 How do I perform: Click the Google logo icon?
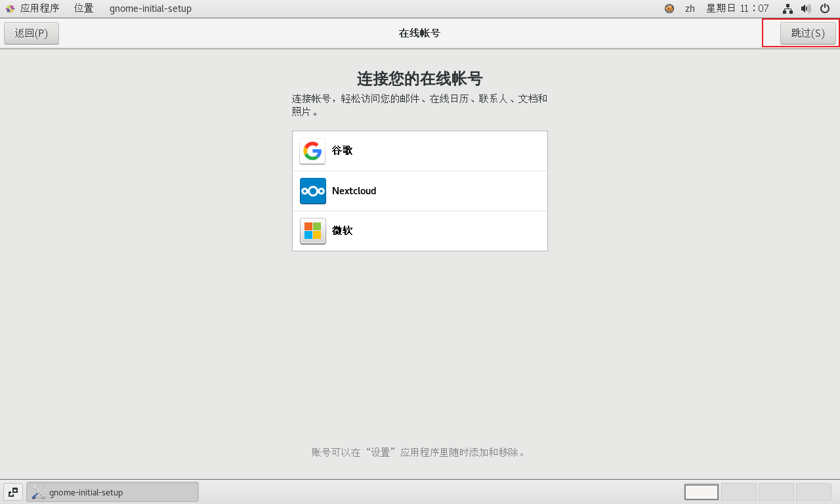click(x=312, y=151)
